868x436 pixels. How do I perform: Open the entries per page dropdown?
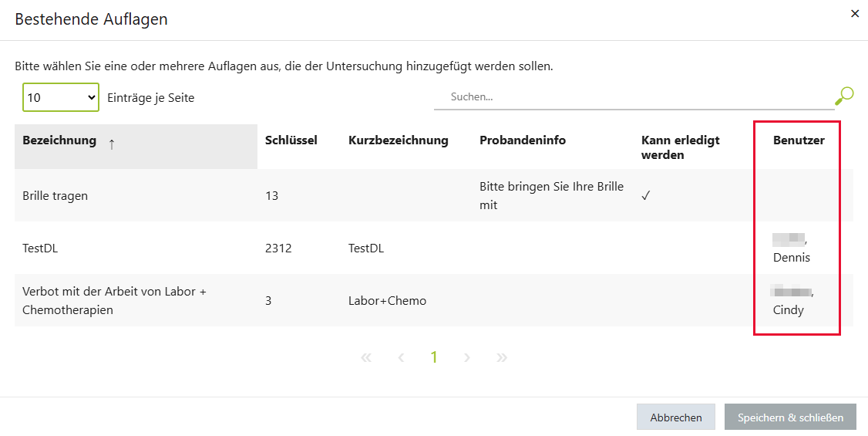tap(61, 97)
